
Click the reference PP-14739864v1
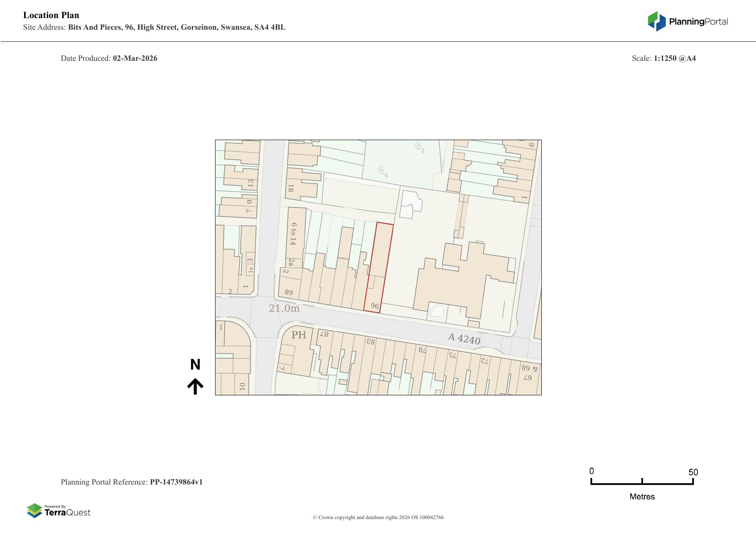tap(176, 482)
